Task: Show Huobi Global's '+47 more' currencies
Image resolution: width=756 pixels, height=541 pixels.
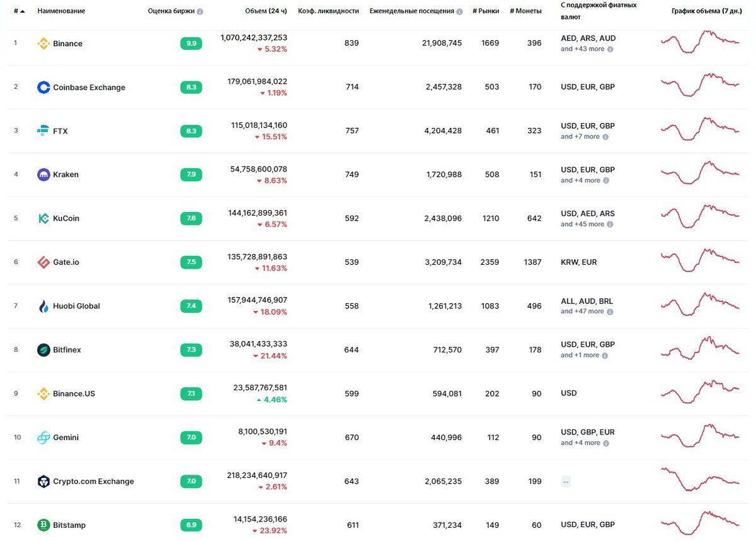Action: click(586, 311)
